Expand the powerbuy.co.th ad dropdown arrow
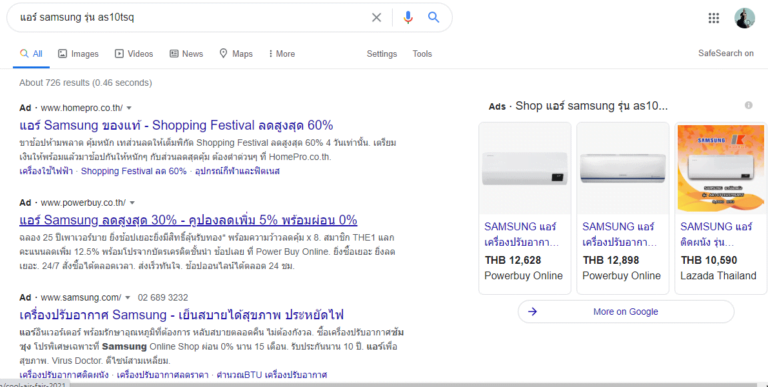Viewport: 768px width, 387px height. tap(132, 203)
